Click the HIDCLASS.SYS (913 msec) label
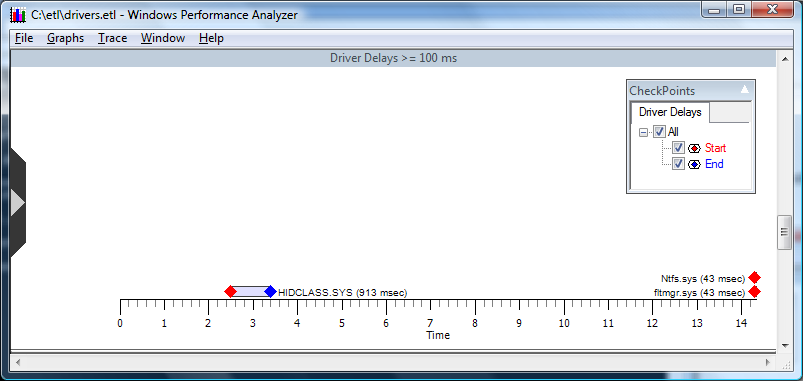Screen dimensions: 803x381 pyautogui.click(x=343, y=293)
